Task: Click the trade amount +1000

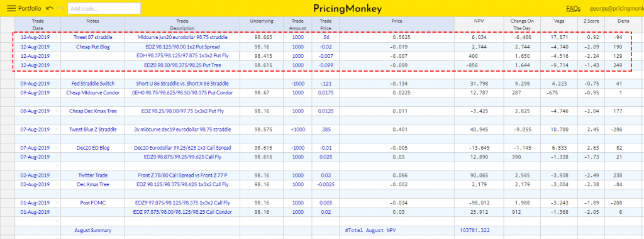Action: pyautogui.click(x=297, y=130)
